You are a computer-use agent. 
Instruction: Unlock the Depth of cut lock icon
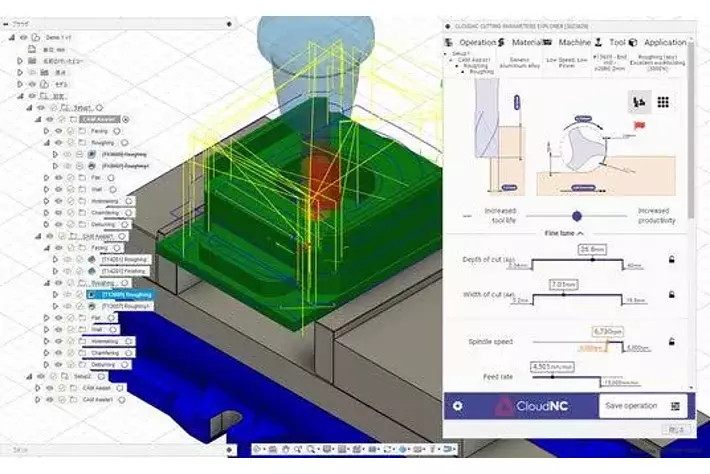[x=670, y=259]
